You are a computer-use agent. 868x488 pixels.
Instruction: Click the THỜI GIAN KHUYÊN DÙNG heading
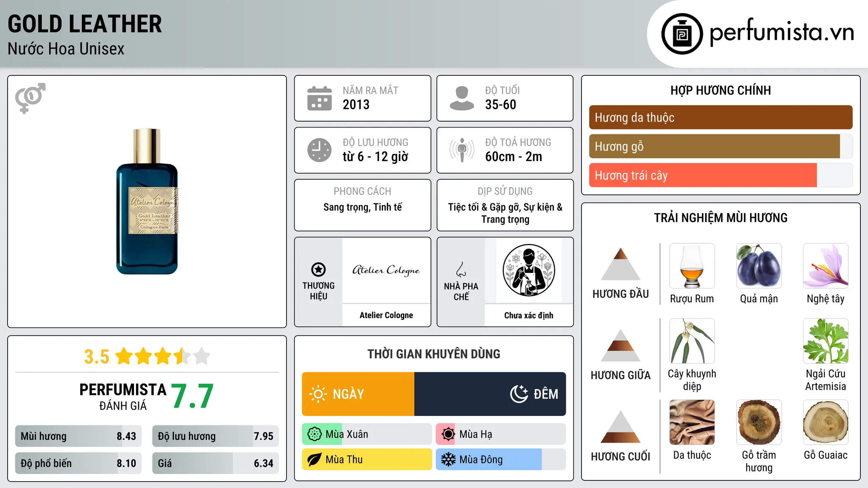[x=434, y=354]
